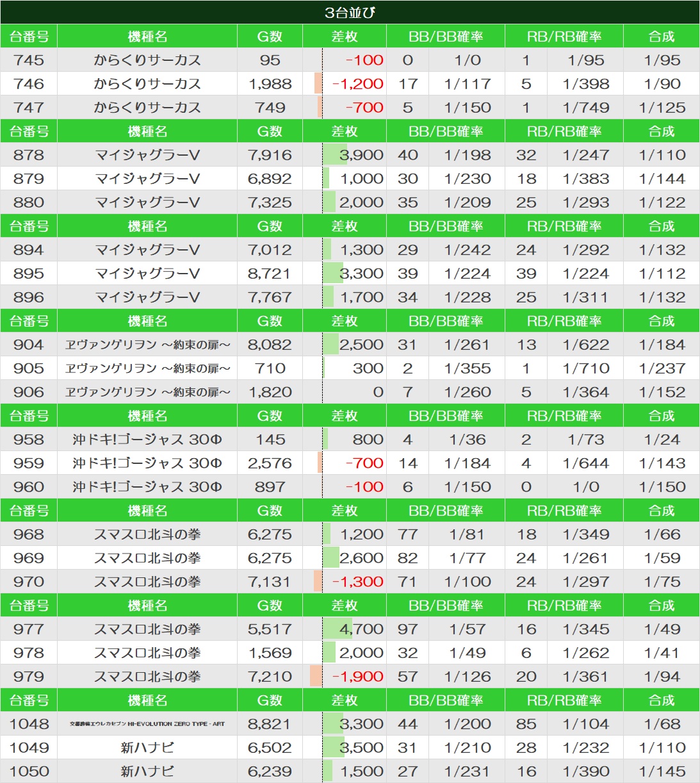Image resolution: width=700 pixels, height=783 pixels.
Task: Click the HI-EVOLUTION ZERO machine name
Action: (147, 724)
